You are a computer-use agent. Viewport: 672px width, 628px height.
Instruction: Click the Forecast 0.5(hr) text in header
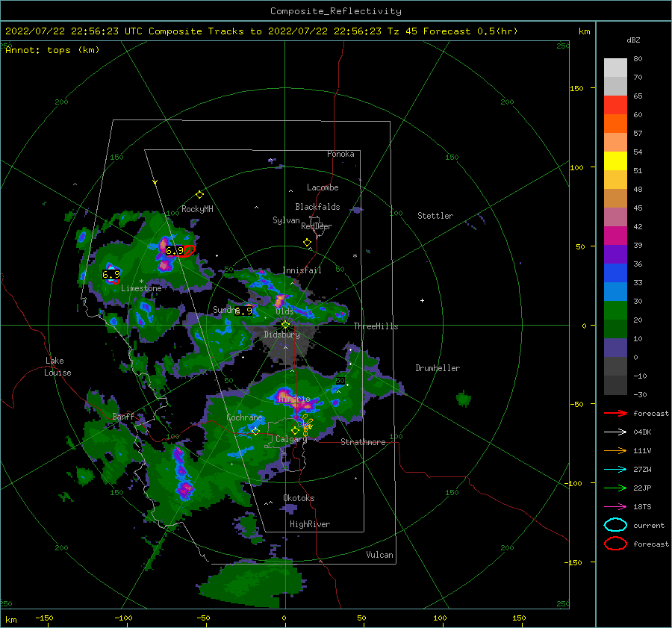470,31
